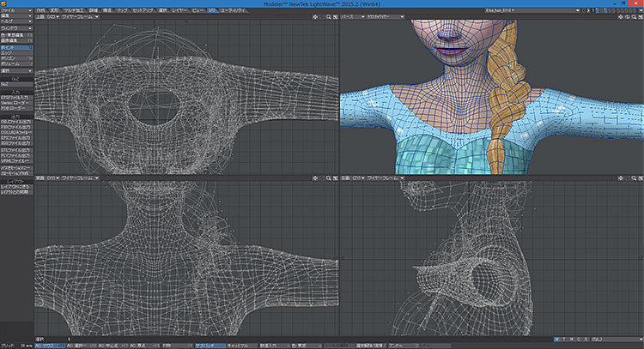Click the GoZ button

click(x=16, y=84)
